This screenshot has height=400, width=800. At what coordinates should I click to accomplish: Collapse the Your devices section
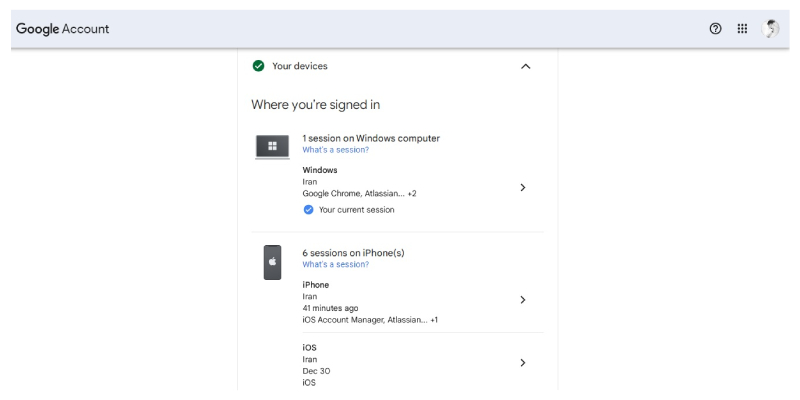click(x=526, y=66)
